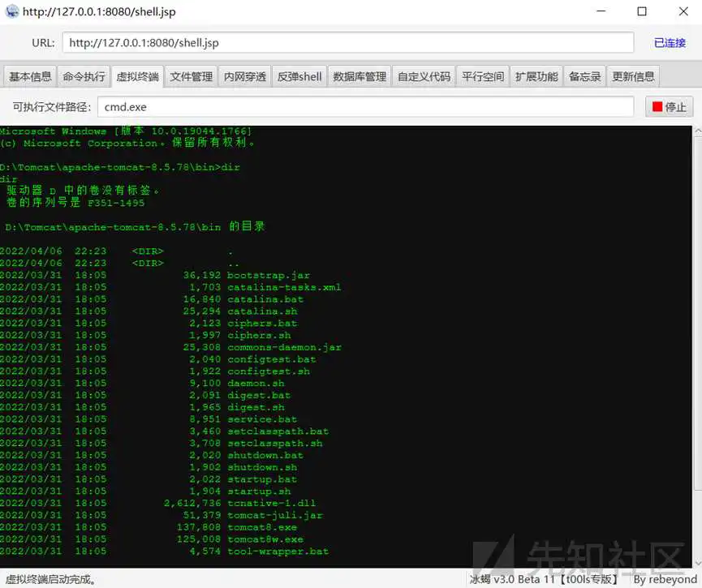Open the 基本信息 tab
Viewport: 702px width, 588px height.
point(30,77)
